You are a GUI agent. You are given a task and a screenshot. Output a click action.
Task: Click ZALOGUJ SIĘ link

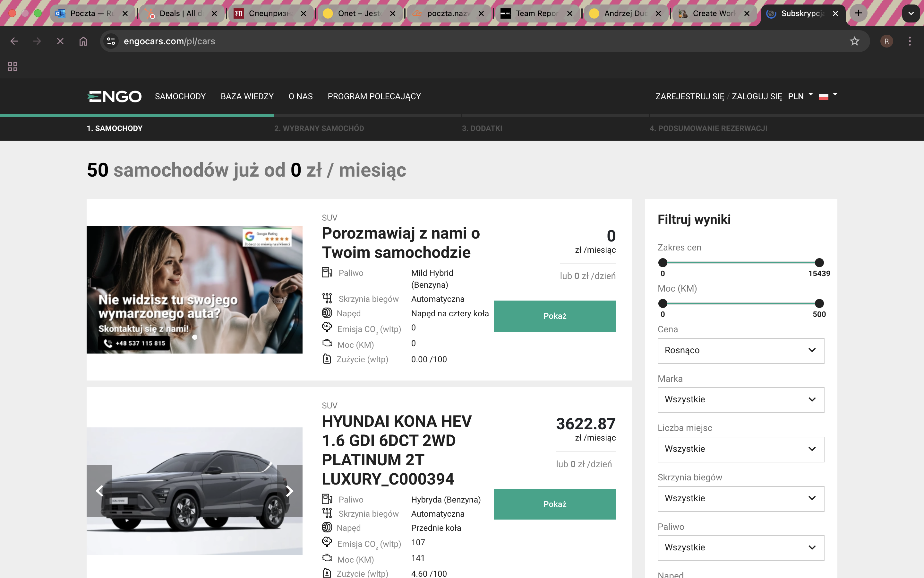coord(757,96)
